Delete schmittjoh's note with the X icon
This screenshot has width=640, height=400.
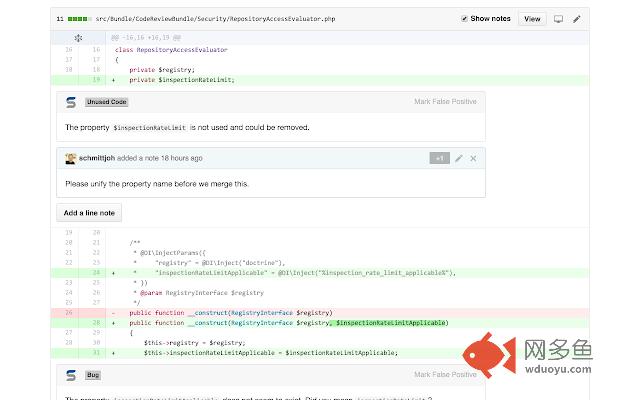coord(473,158)
